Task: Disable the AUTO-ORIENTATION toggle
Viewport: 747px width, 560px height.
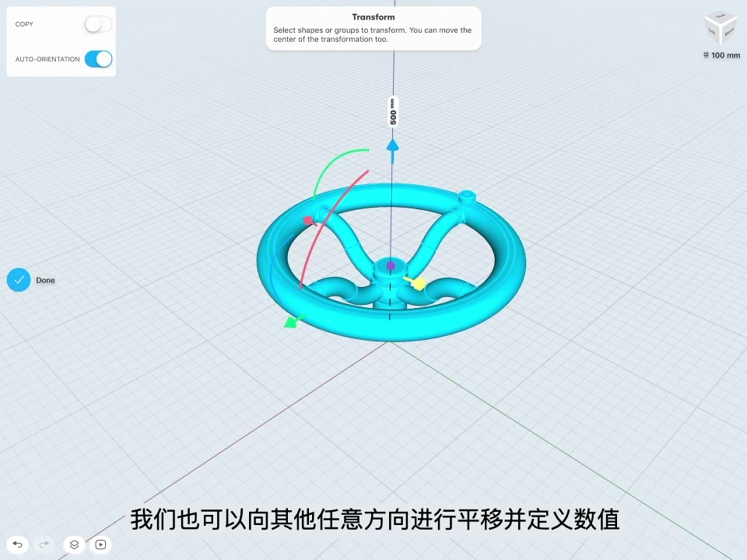Action: coord(97,59)
